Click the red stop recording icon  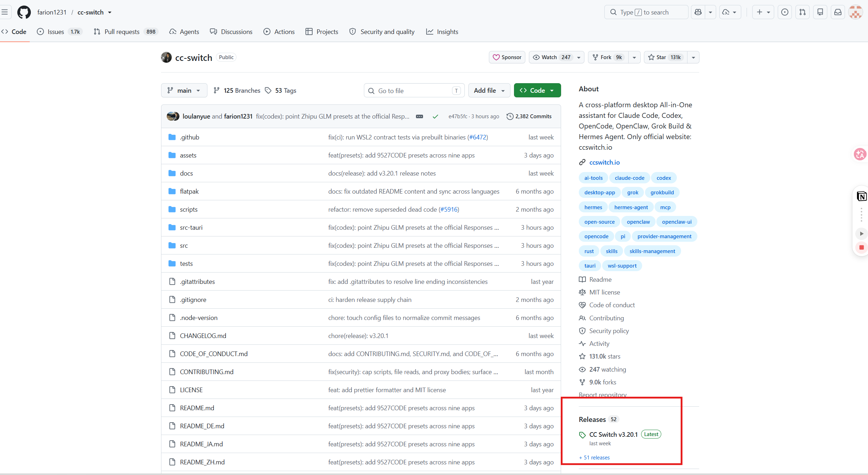(862, 247)
